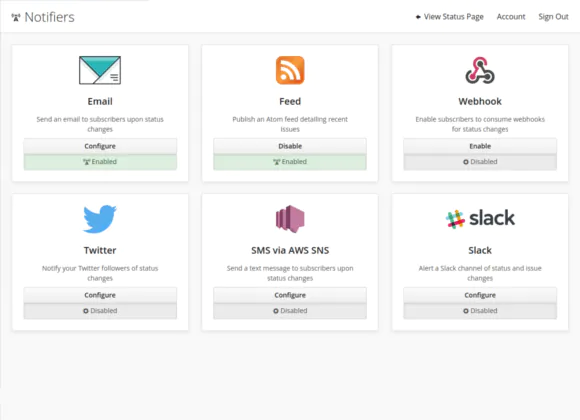Click the Disabled status icon under SMS
Screen dimensions: 580x420
pos(276,311)
